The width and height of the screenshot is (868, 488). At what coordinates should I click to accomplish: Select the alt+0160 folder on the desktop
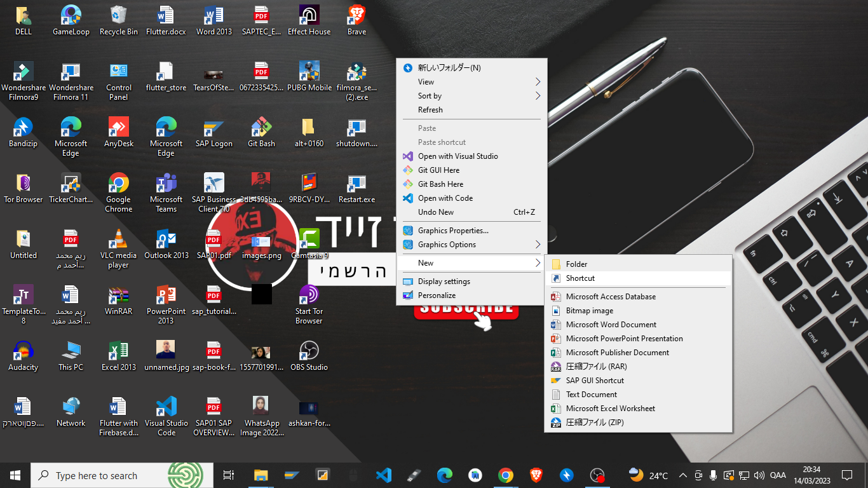click(x=309, y=132)
